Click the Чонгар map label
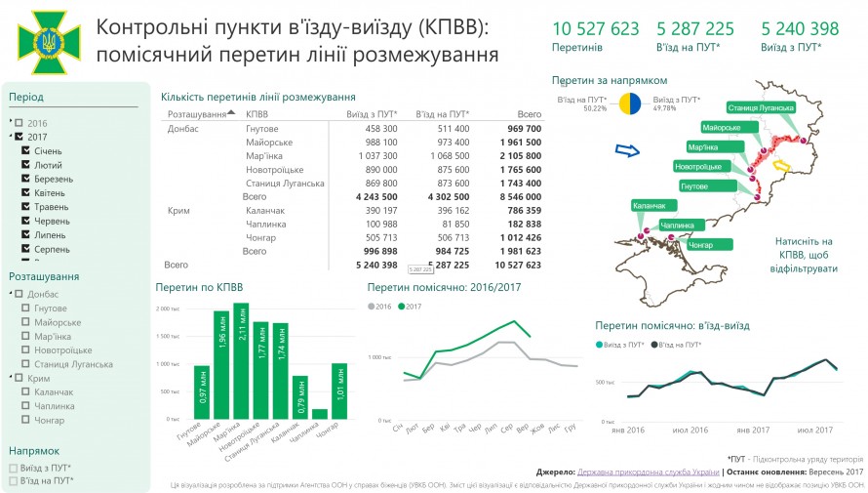Image resolution: width=868 pixels, height=493 pixels. 699,245
